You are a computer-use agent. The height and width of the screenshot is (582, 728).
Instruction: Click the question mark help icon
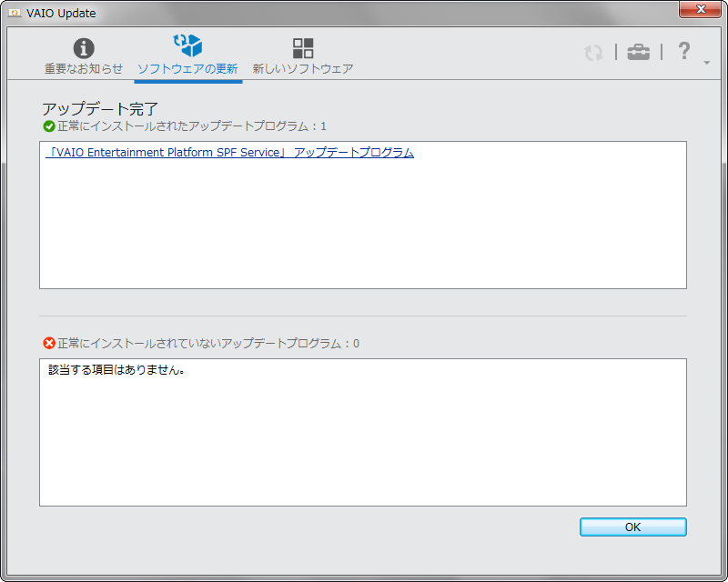pyautogui.click(x=685, y=51)
